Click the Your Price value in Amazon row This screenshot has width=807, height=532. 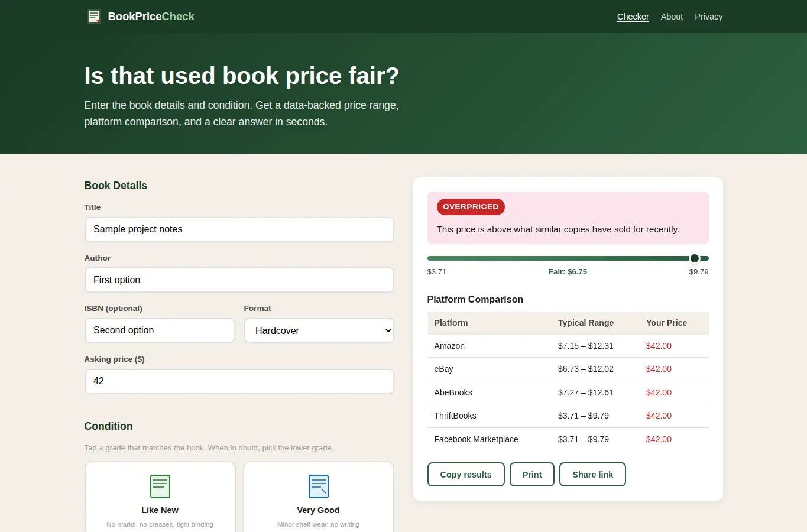click(659, 346)
